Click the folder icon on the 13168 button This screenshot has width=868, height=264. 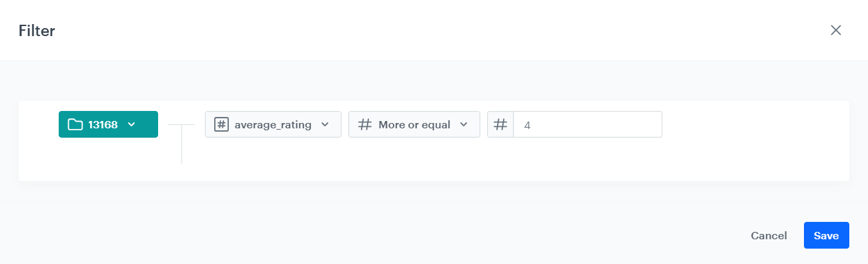point(75,124)
